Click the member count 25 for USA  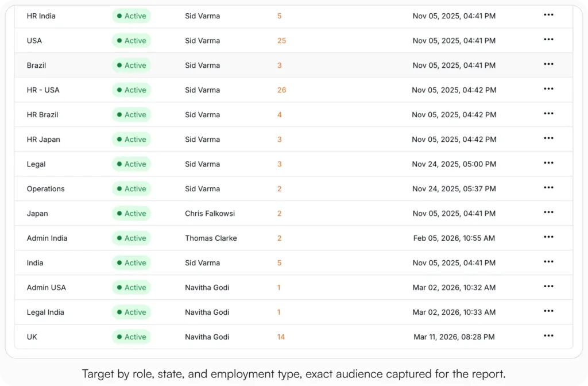[x=281, y=41]
